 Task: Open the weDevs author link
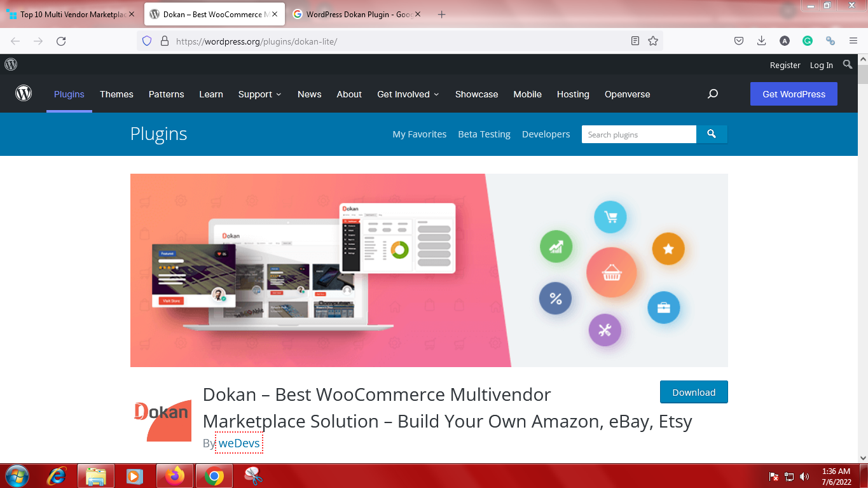pyautogui.click(x=239, y=443)
